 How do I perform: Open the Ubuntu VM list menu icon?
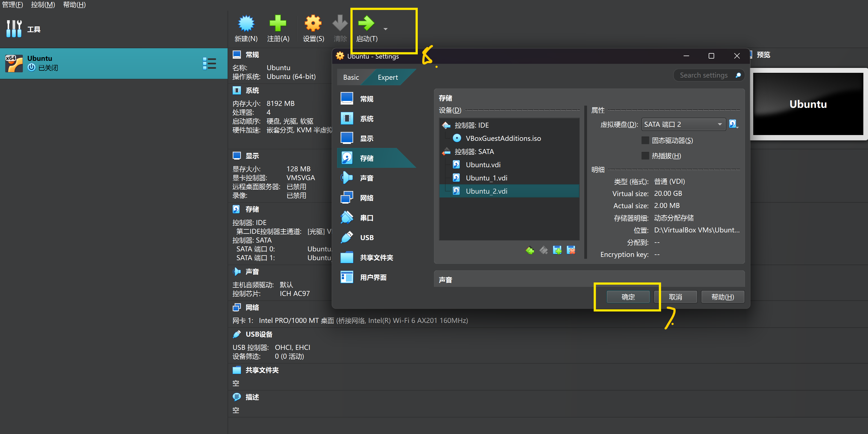coord(209,64)
